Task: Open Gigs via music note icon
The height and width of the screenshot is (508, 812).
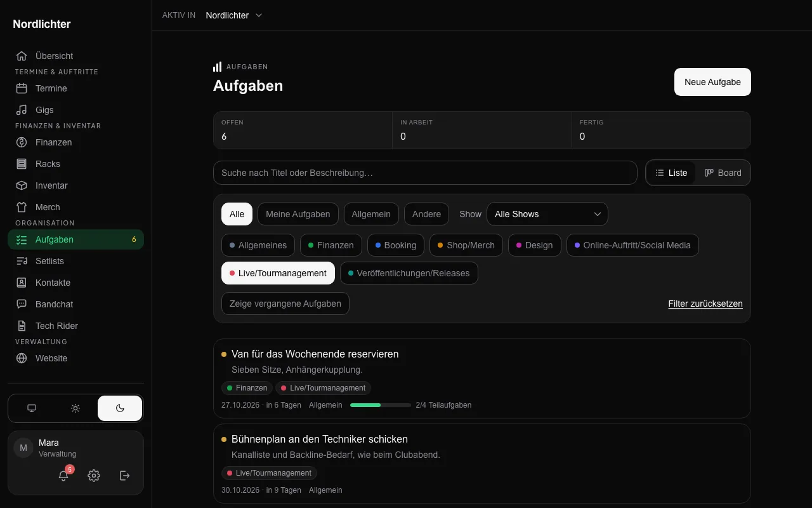Action: coord(22,110)
